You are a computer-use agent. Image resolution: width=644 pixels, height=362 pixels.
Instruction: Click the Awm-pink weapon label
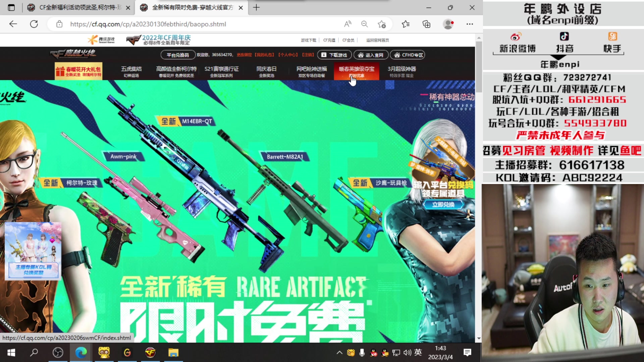(124, 157)
